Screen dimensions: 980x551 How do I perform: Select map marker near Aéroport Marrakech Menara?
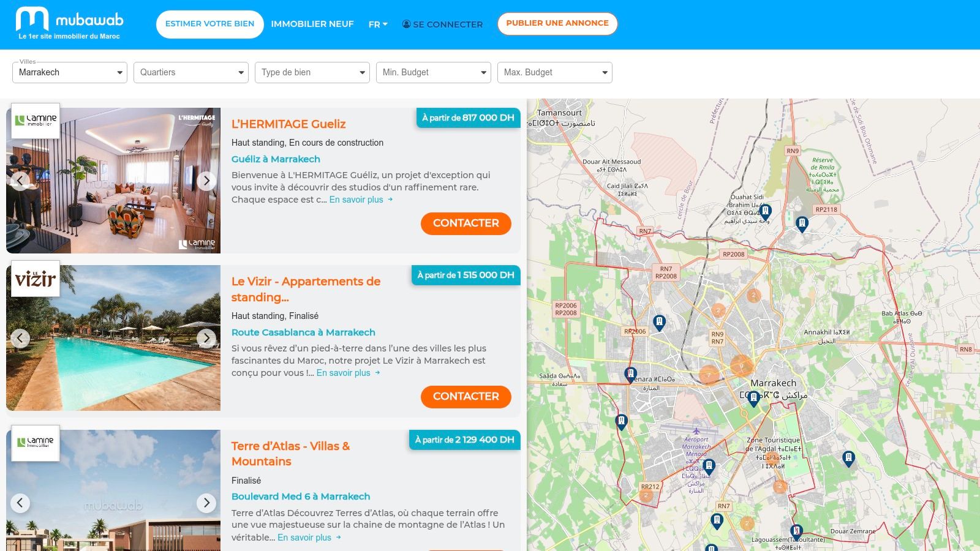point(709,468)
